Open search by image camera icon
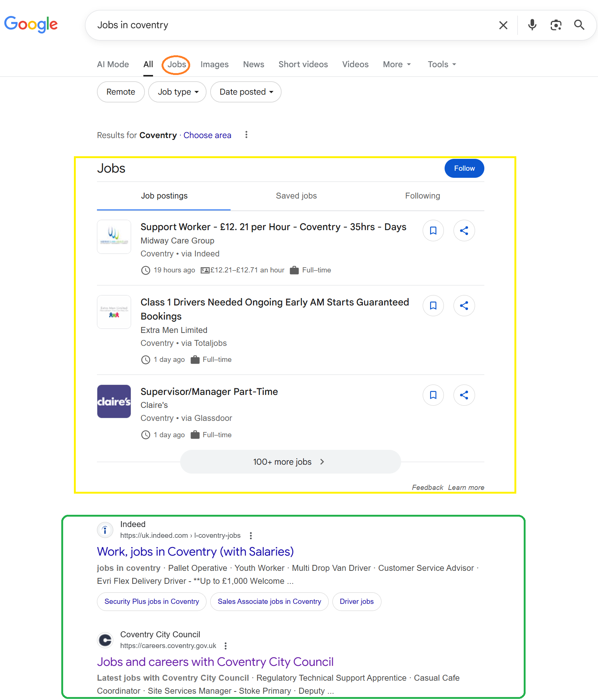This screenshot has width=598, height=700. [556, 25]
